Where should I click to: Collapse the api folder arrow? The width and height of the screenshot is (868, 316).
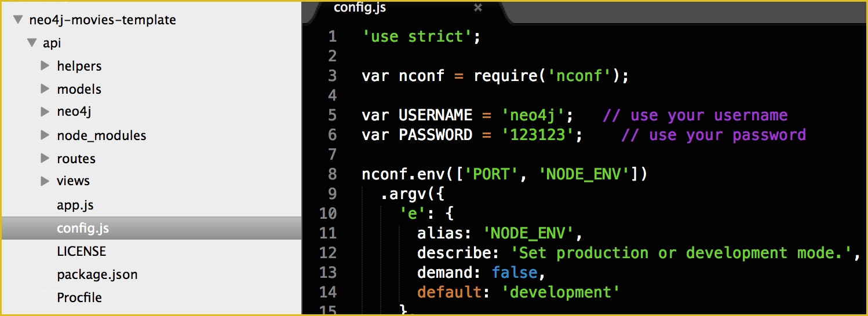(32, 43)
